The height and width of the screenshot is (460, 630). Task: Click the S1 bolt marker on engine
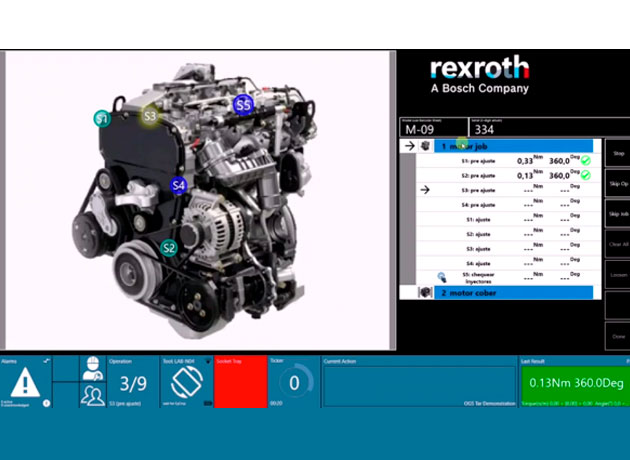click(x=102, y=119)
